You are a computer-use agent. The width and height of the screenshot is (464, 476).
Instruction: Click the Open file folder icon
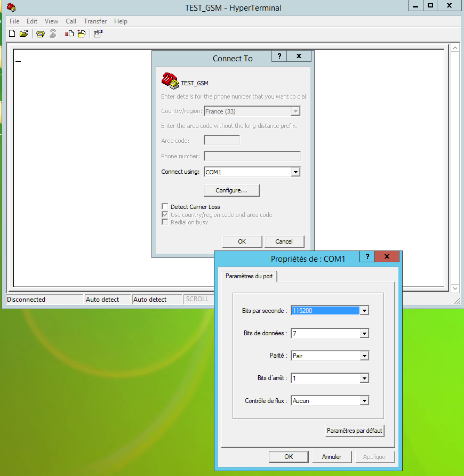pos(23,34)
